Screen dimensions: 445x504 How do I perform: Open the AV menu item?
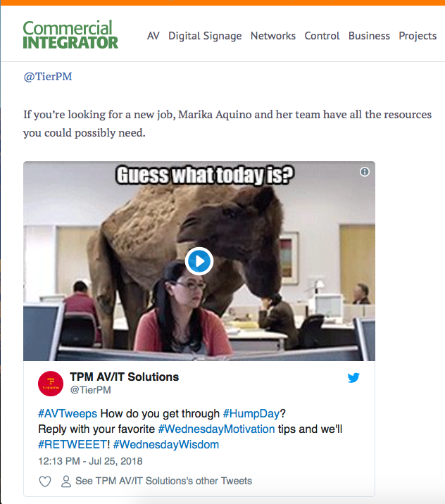(153, 36)
